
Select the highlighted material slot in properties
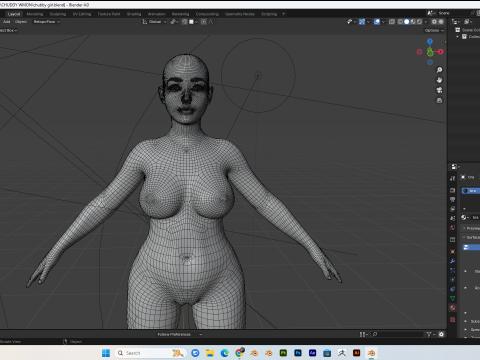(x=471, y=191)
